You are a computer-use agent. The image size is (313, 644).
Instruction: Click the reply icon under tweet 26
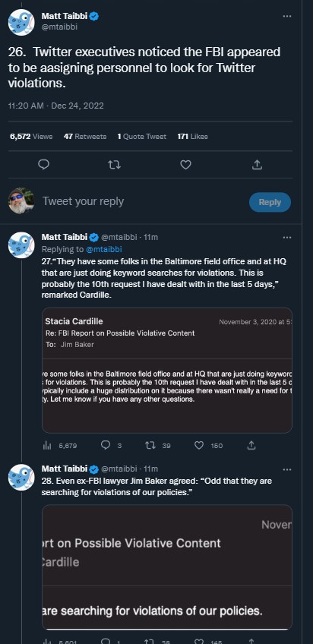coord(43,165)
